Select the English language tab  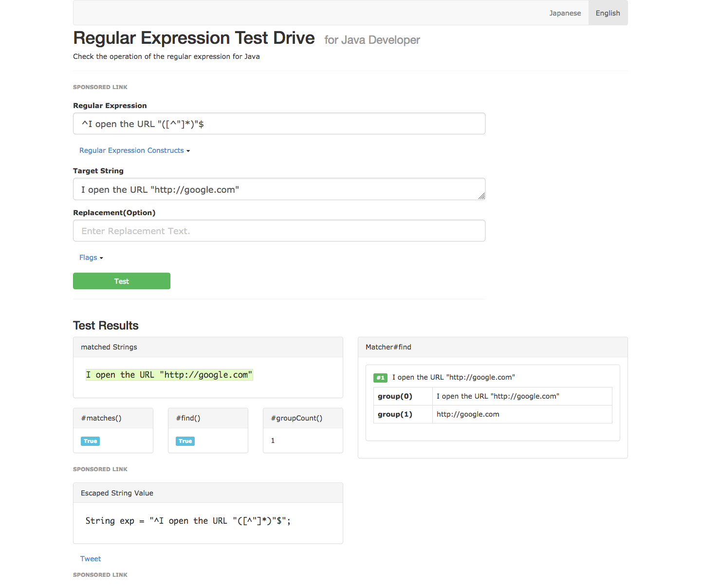[x=608, y=13]
